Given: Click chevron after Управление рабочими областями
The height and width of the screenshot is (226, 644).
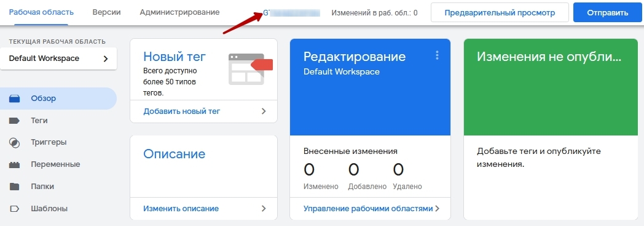Looking at the screenshot, I should tap(437, 209).
